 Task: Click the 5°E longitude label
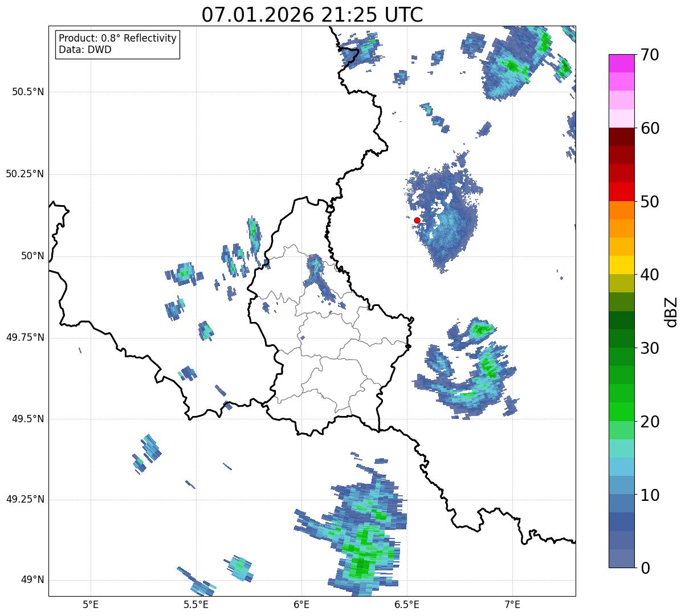point(91,605)
